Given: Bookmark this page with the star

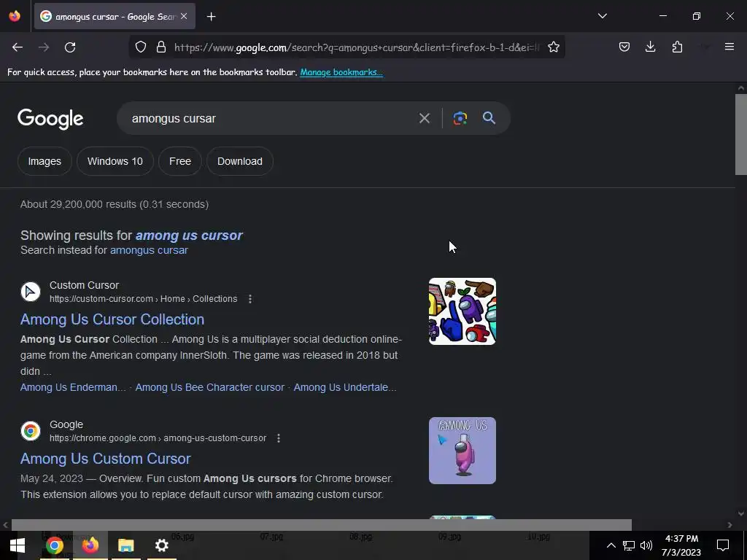Looking at the screenshot, I should (553, 47).
